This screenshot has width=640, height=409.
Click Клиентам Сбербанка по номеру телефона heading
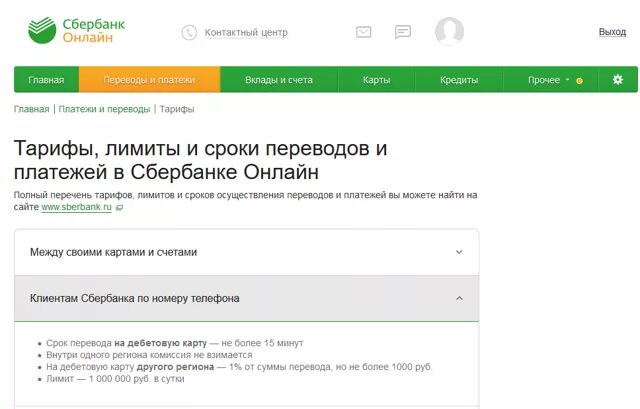[135, 298]
